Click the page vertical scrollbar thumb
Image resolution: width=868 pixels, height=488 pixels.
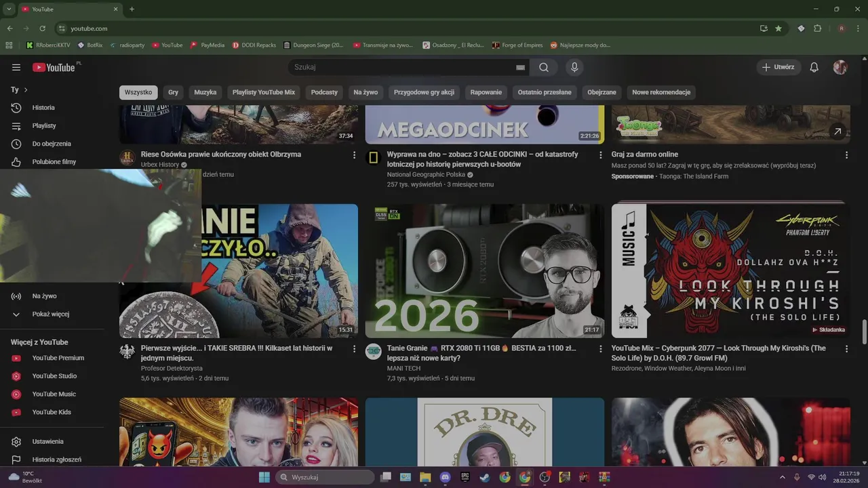(x=864, y=332)
